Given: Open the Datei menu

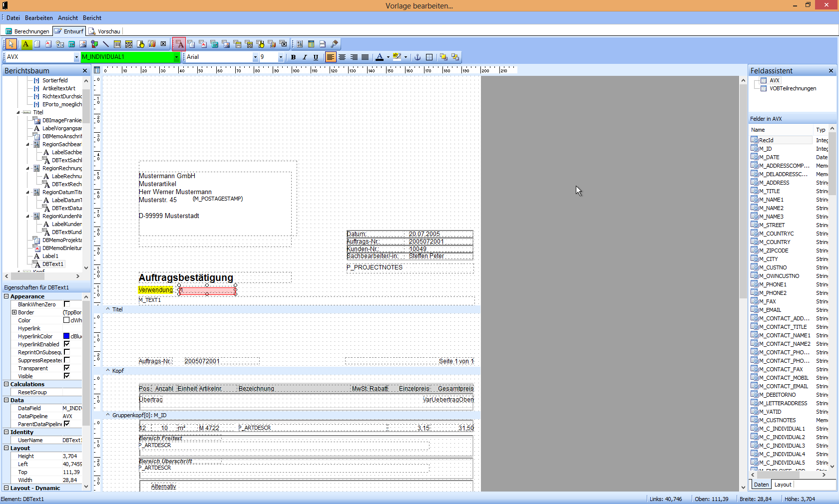Looking at the screenshot, I should [x=13, y=18].
